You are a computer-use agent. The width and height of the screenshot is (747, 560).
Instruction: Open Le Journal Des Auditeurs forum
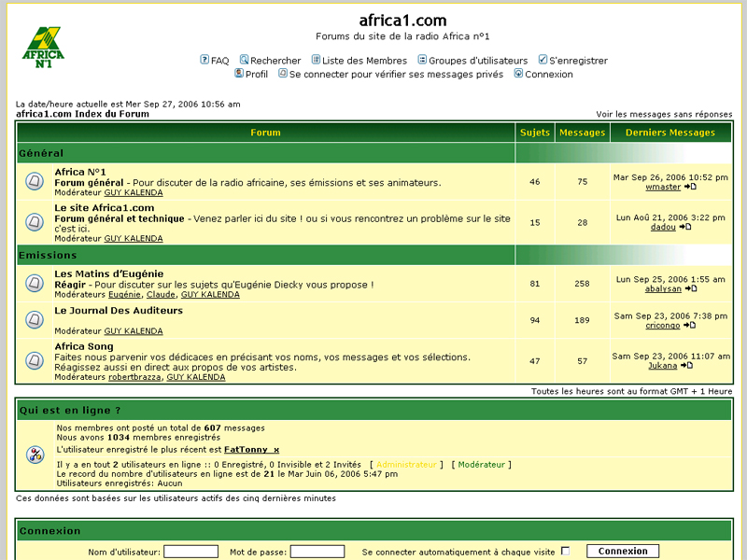[119, 311]
